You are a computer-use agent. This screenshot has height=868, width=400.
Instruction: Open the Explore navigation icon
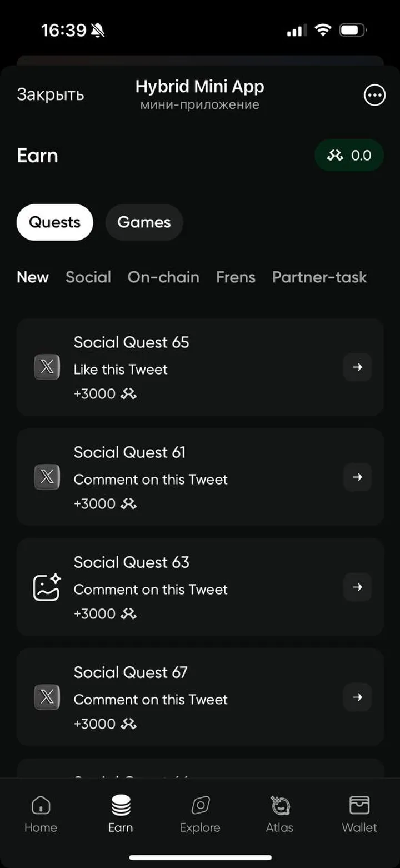[200, 805]
